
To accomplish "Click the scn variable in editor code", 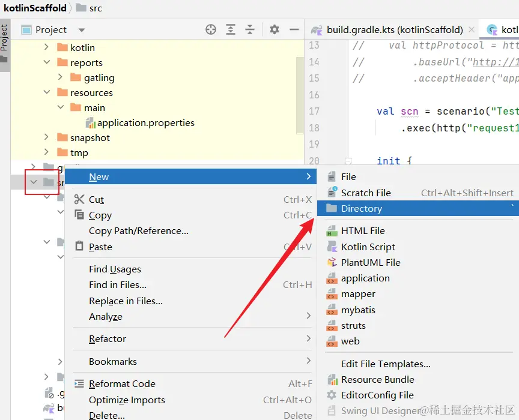I will (410, 112).
